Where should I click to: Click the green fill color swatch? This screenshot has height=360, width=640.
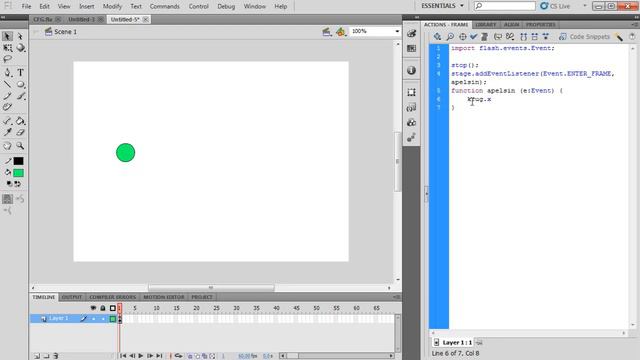(18, 173)
